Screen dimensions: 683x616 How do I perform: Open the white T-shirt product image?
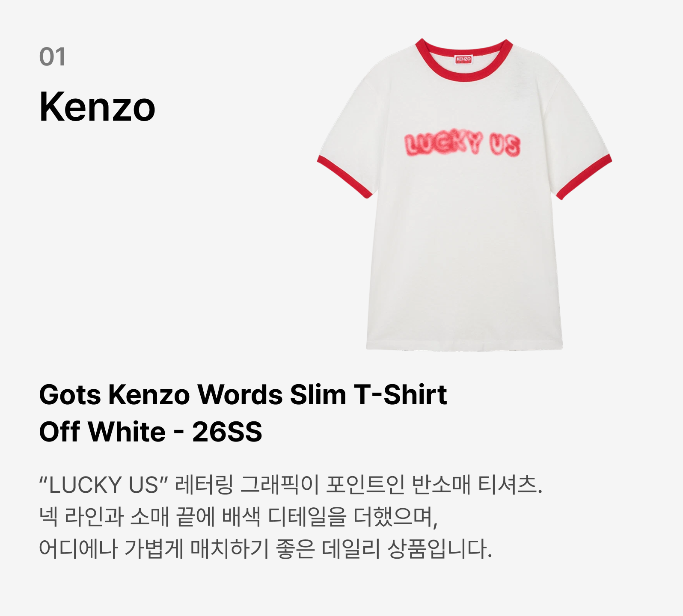pos(464,195)
